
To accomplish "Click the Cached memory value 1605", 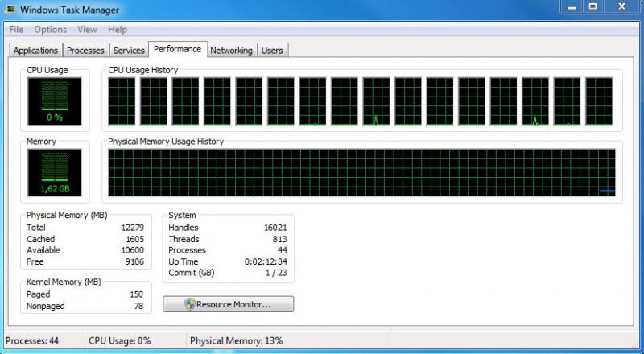I will [x=135, y=239].
